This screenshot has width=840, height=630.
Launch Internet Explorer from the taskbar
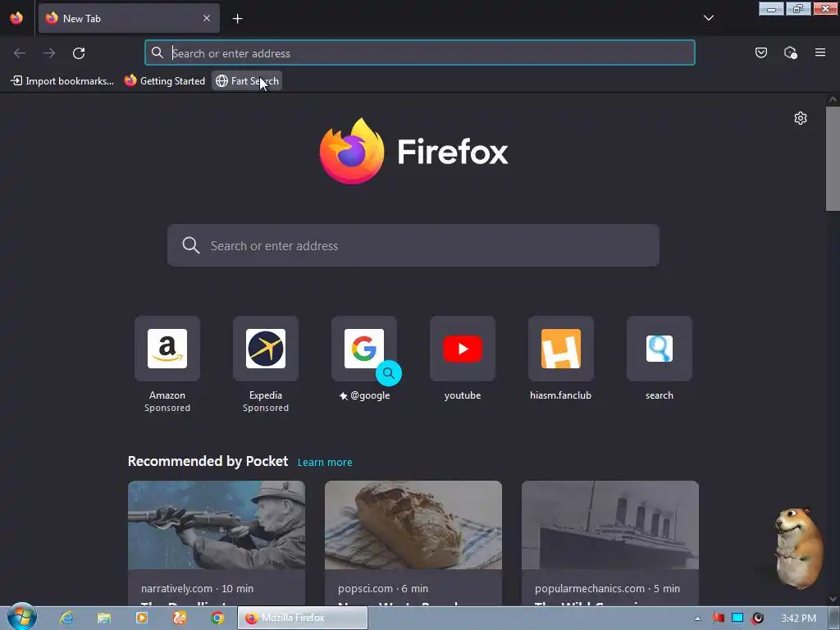pyautogui.click(x=66, y=618)
